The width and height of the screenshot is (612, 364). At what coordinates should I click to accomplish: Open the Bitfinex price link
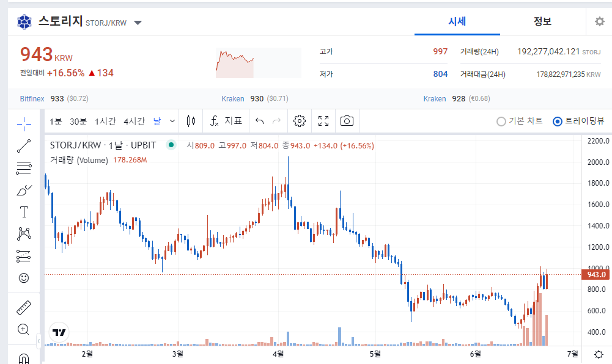click(x=32, y=99)
